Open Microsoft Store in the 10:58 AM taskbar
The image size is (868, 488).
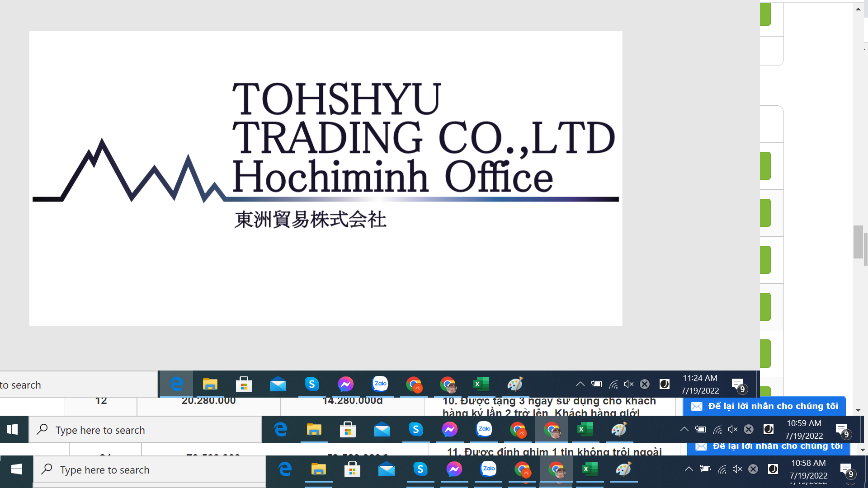click(x=353, y=469)
